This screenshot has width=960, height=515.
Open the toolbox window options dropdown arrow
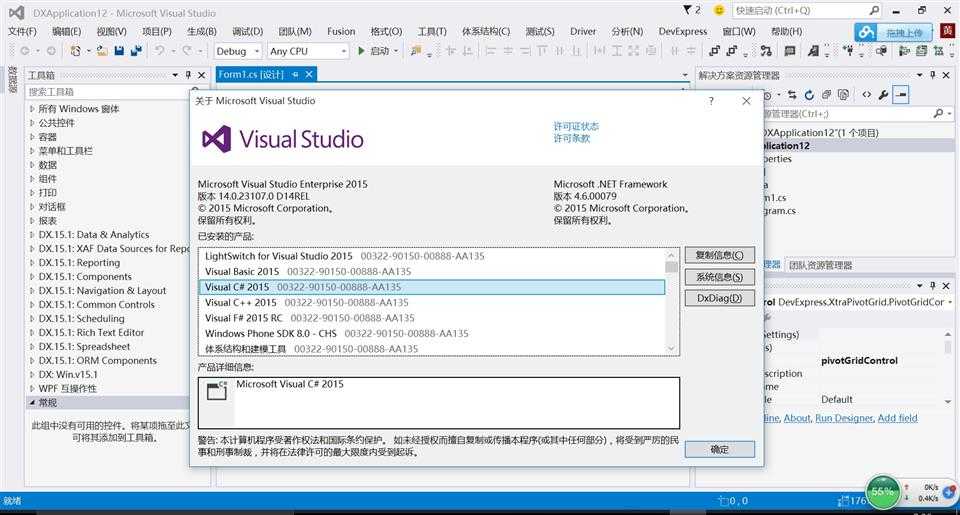[x=175, y=75]
